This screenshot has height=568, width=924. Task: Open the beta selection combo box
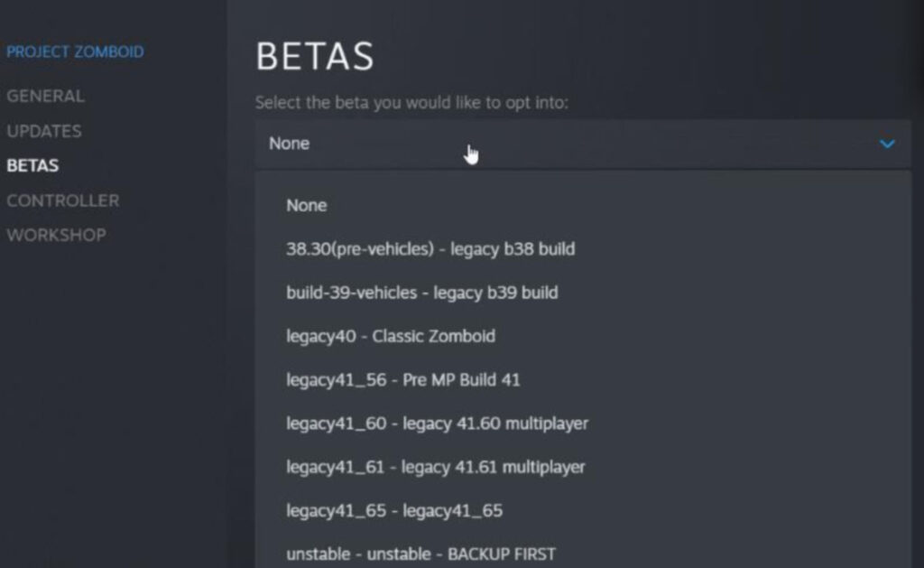pos(582,144)
